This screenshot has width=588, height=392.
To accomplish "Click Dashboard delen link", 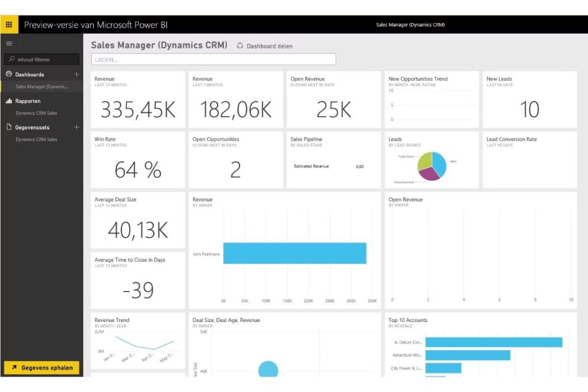I will [270, 46].
